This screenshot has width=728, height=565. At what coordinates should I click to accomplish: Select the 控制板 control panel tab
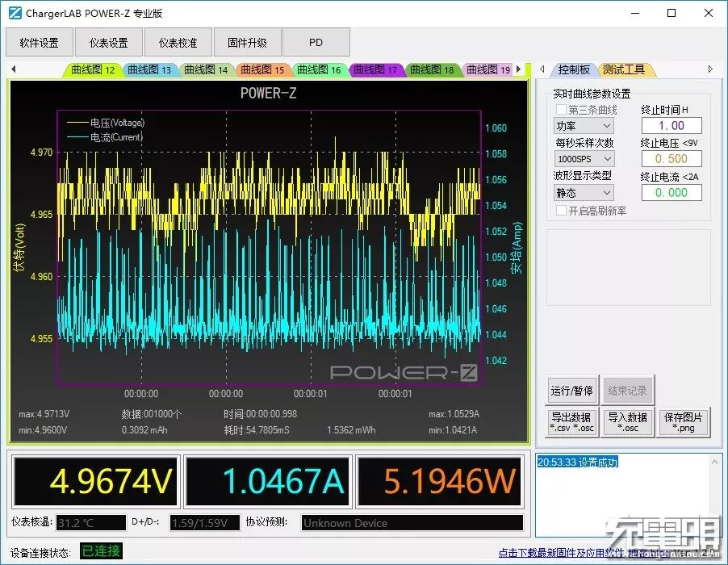[x=574, y=69]
